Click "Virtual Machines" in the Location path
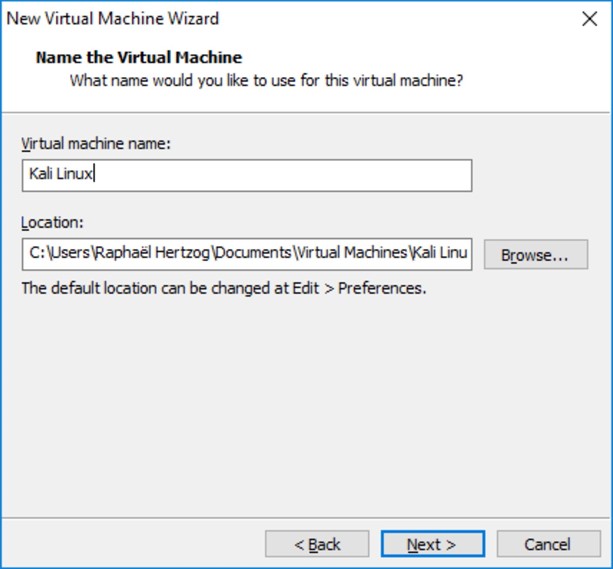 tap(343, 255)
